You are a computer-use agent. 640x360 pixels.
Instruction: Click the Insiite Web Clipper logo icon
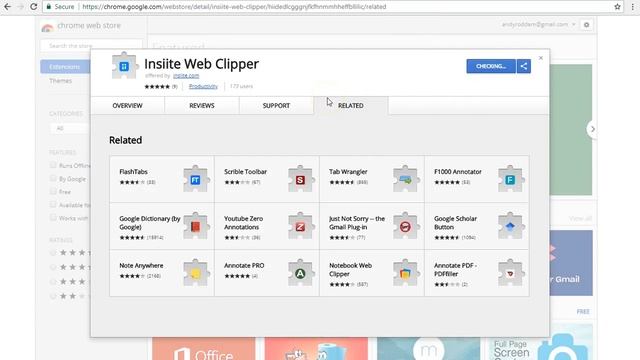124,66
